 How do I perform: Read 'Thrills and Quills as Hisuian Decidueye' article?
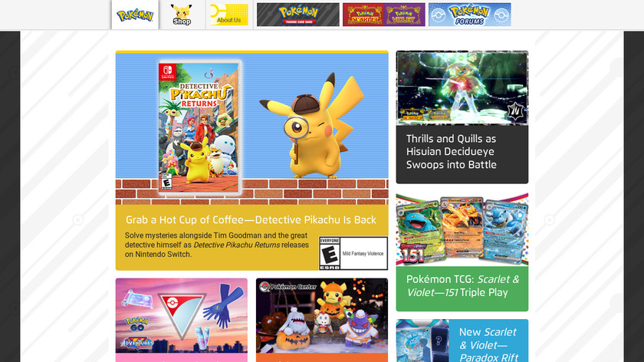(452, 152)
